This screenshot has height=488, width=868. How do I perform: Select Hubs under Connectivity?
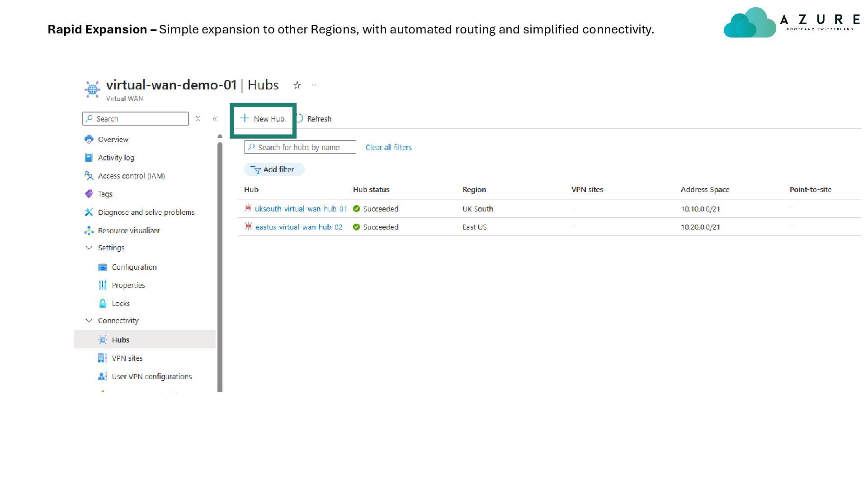pos(145,339)
